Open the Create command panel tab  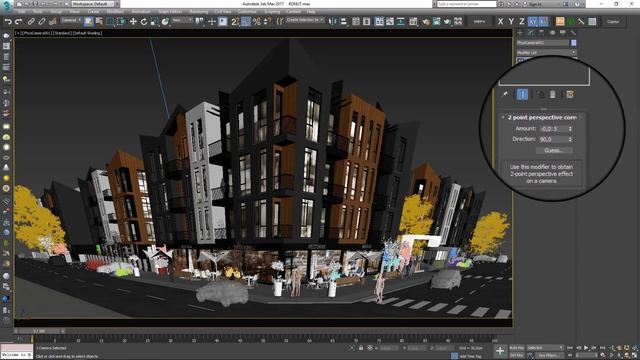click(x=520, y=33)
